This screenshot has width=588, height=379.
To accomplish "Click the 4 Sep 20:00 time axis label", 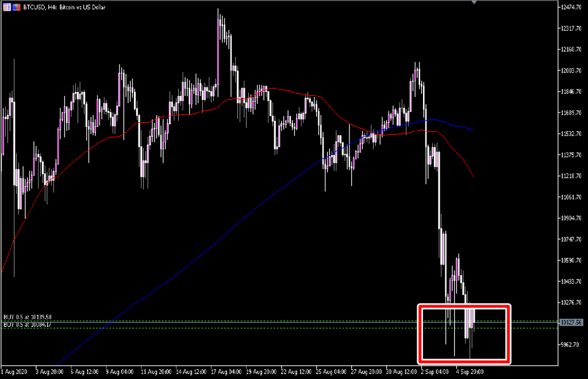I will click(471, 372).
